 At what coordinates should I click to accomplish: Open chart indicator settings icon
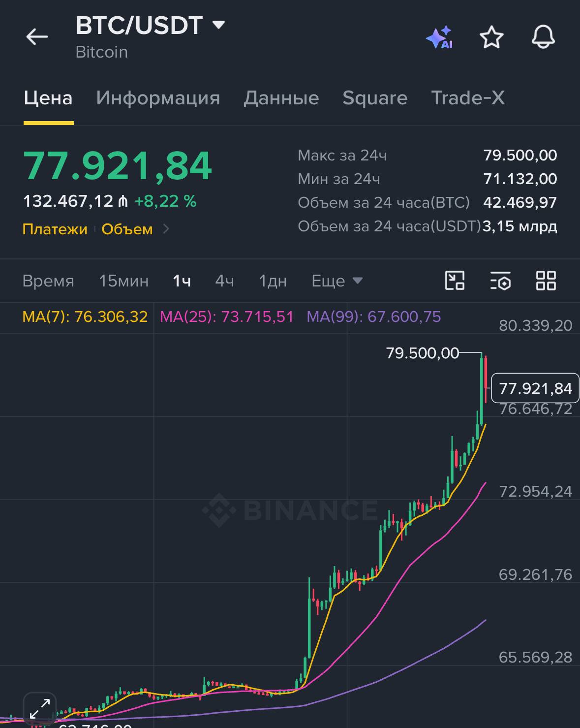point(500,281)
